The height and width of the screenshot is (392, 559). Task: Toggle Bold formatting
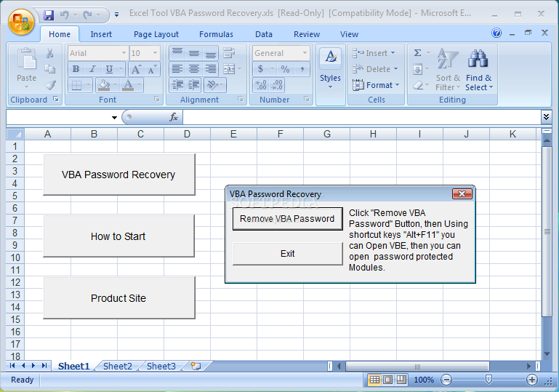tap(76, 69)
